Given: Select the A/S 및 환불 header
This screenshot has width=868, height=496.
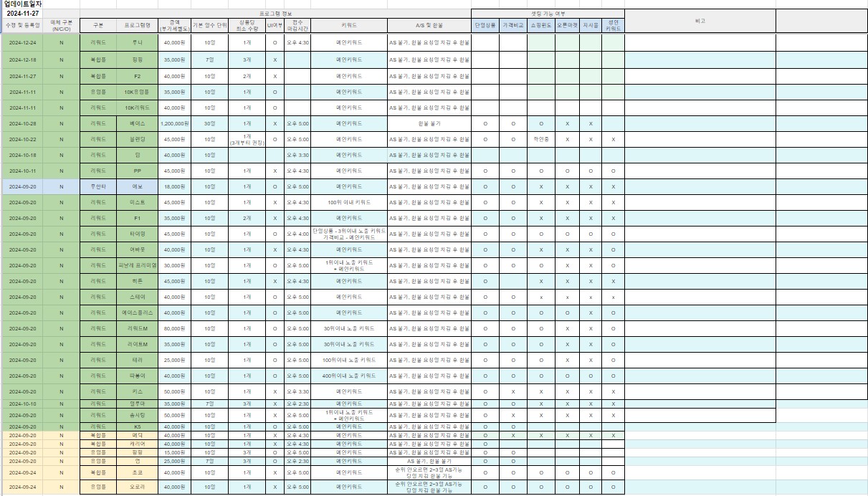Looking at the screenshot, I should click(x=429, y=24).
